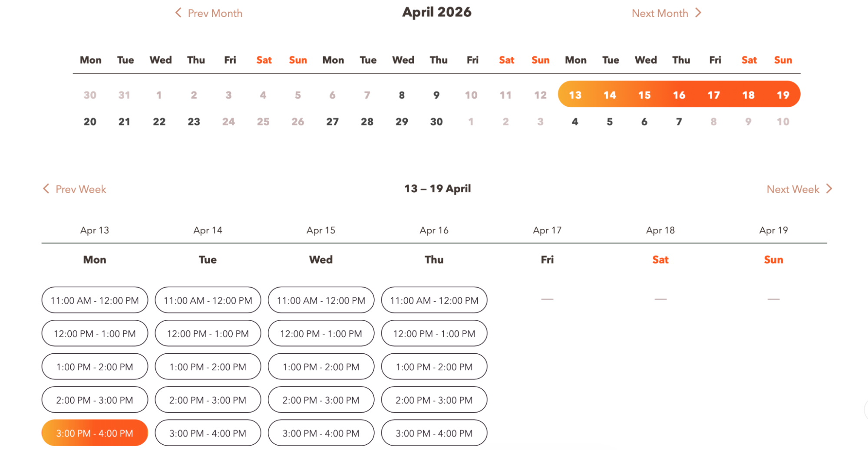Click the Apr 16 Thu column header
The width and height of the screenshot is (868, 450).
[434, 230]
